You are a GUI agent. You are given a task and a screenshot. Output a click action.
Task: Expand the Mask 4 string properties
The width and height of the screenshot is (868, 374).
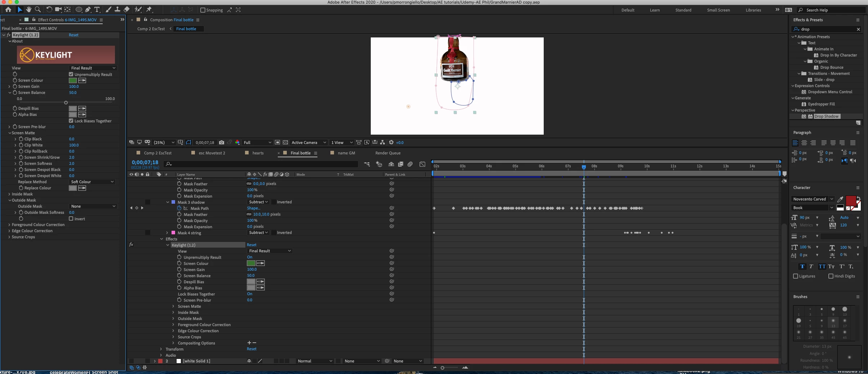[x=167, y=233]
